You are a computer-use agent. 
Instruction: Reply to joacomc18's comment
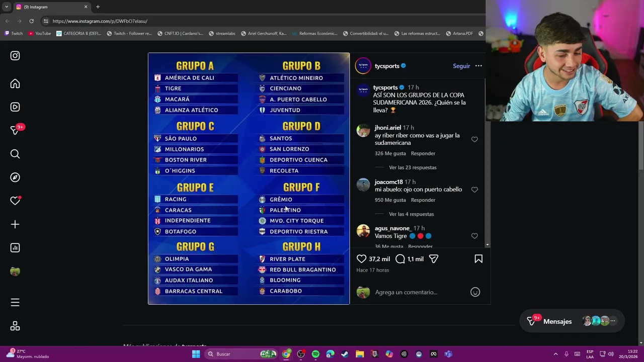click(x=423, y=200)
